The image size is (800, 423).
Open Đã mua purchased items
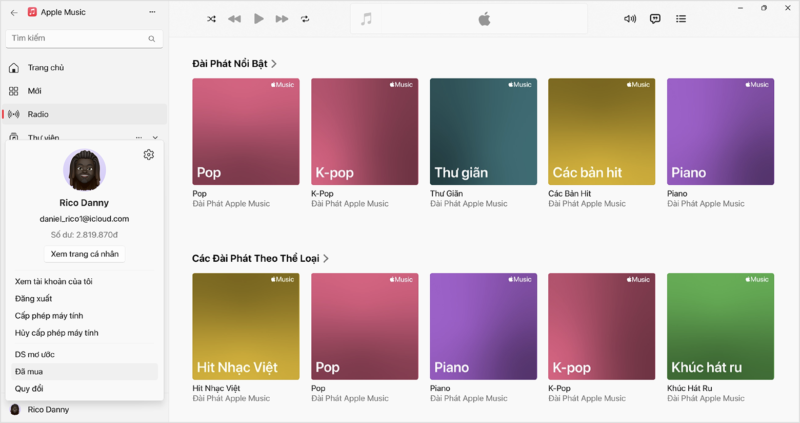[84, 371]
